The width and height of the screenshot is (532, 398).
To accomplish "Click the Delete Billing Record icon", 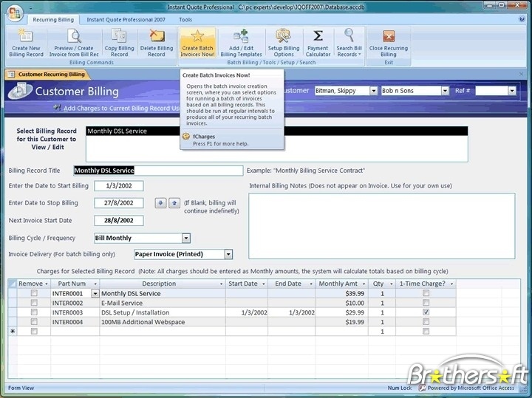I will coord(157,42).
